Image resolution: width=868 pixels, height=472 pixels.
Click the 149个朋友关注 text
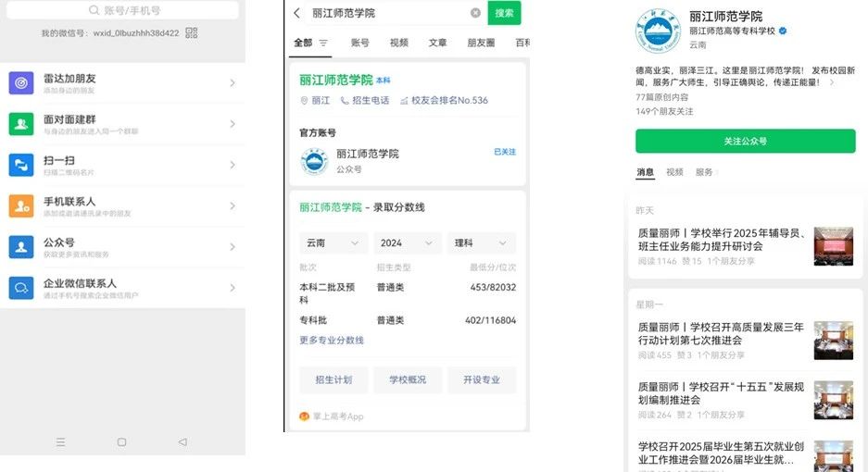tap(664, 111)
